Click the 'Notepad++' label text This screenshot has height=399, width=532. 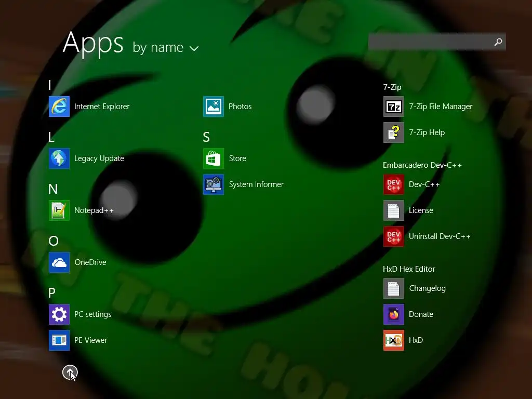[94, 210]
